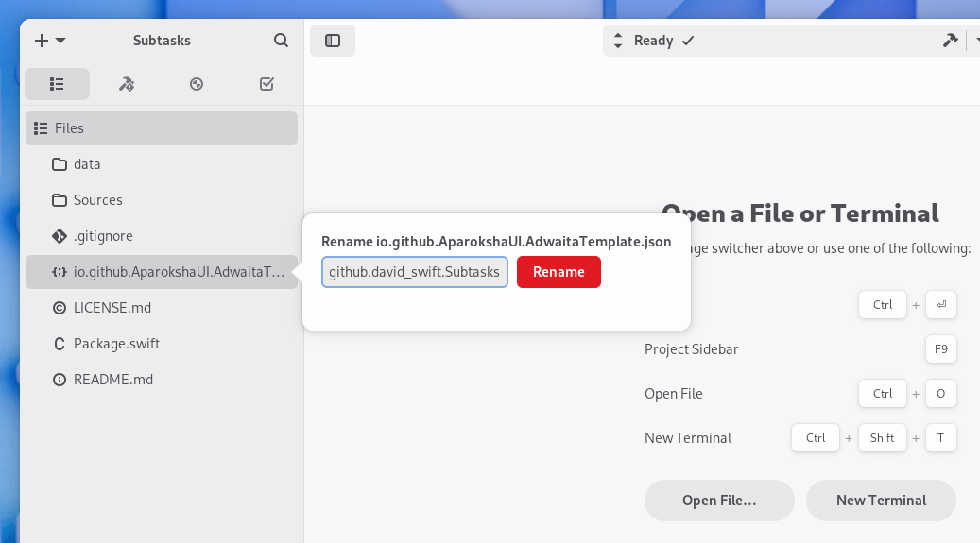Viewport: 980px width, 543px height.
Task: Select Package.swift in file tree
Action: click(116, 344)
